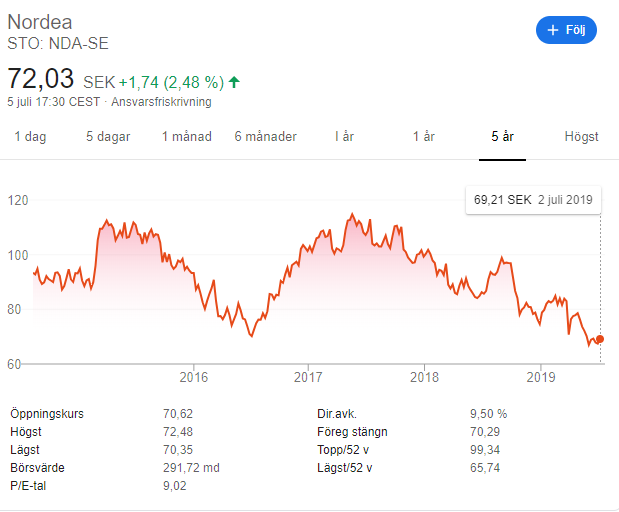Click the P/E-tal label

coord(28,486)
